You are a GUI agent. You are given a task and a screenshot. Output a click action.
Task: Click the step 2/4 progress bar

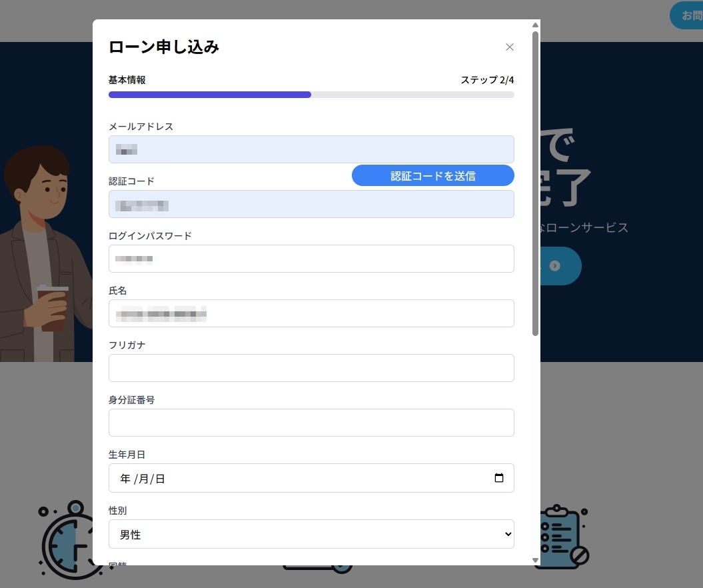click(x=311, y=95)
